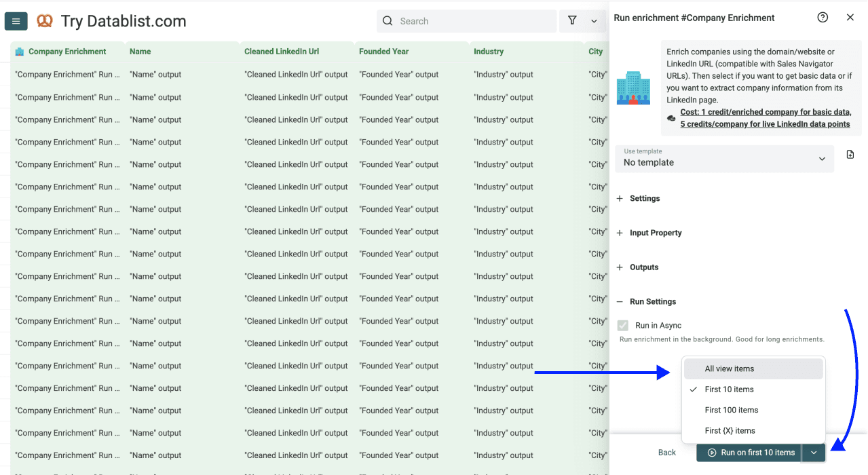Open the help icon in the enrichment panel
This screenshot has width=868, height=475.
(823, 17)
